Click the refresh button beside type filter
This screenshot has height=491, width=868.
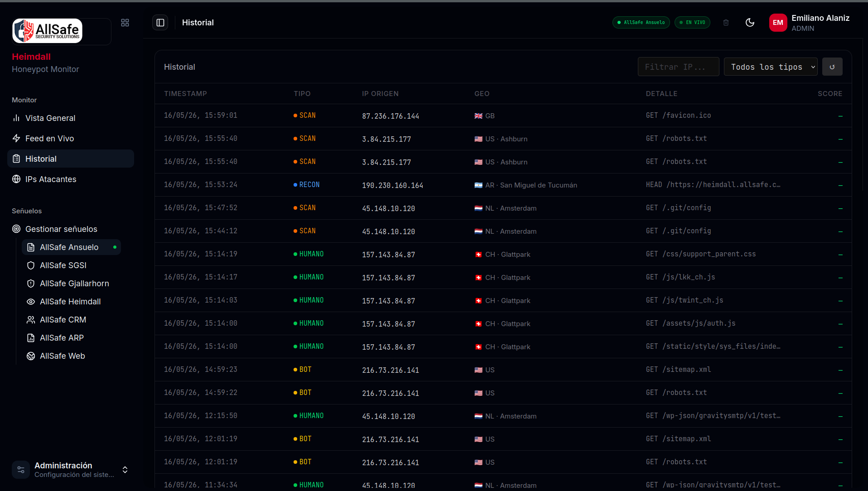(x=832, y=67)
